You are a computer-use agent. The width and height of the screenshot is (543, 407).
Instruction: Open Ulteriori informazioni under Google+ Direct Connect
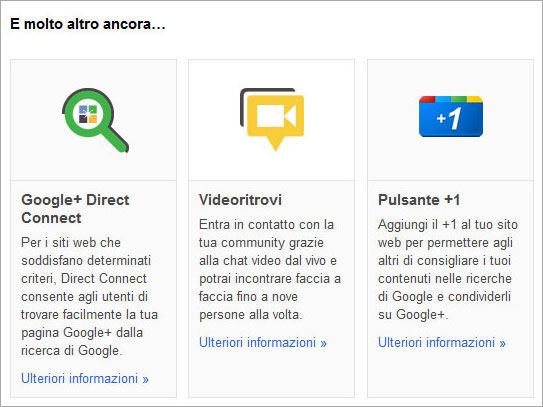click(x=85, y=378)
